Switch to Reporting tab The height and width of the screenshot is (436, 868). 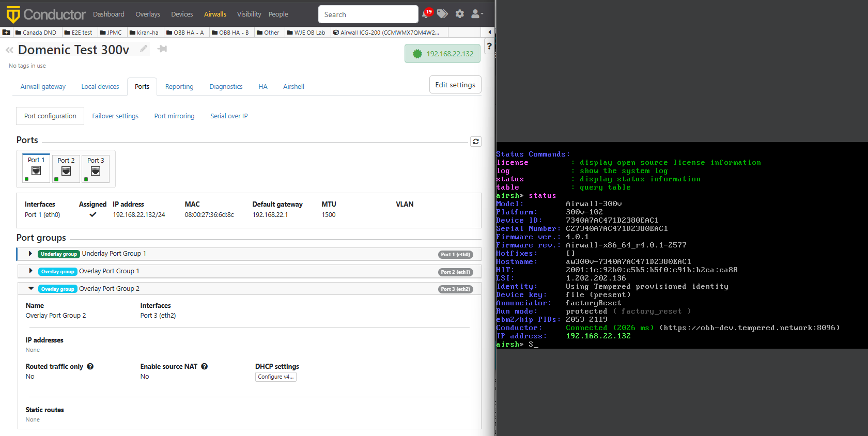tap(179, 86)
